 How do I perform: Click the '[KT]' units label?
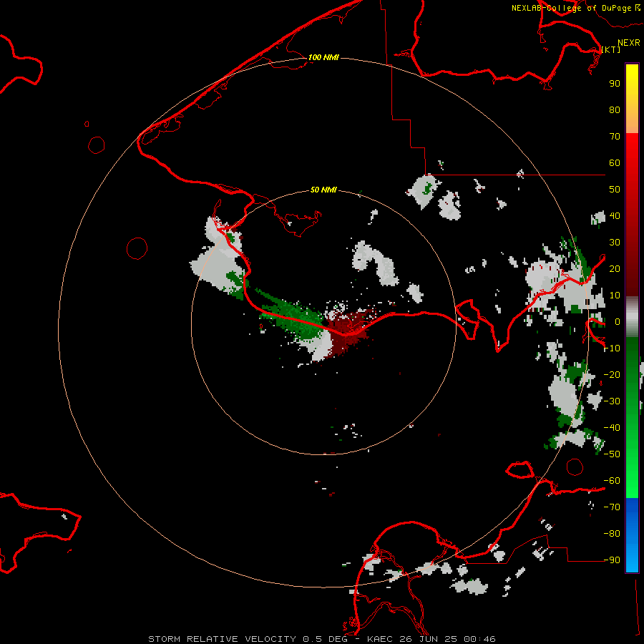pos(611,49)
